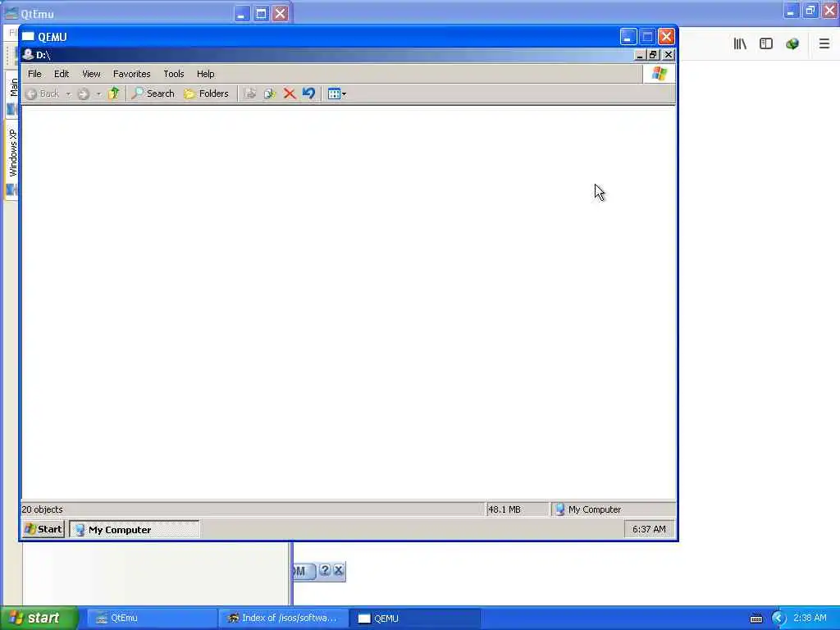Open the Tools menu
This screenshot has width=840, height=630.
click(x=174, y=74)
